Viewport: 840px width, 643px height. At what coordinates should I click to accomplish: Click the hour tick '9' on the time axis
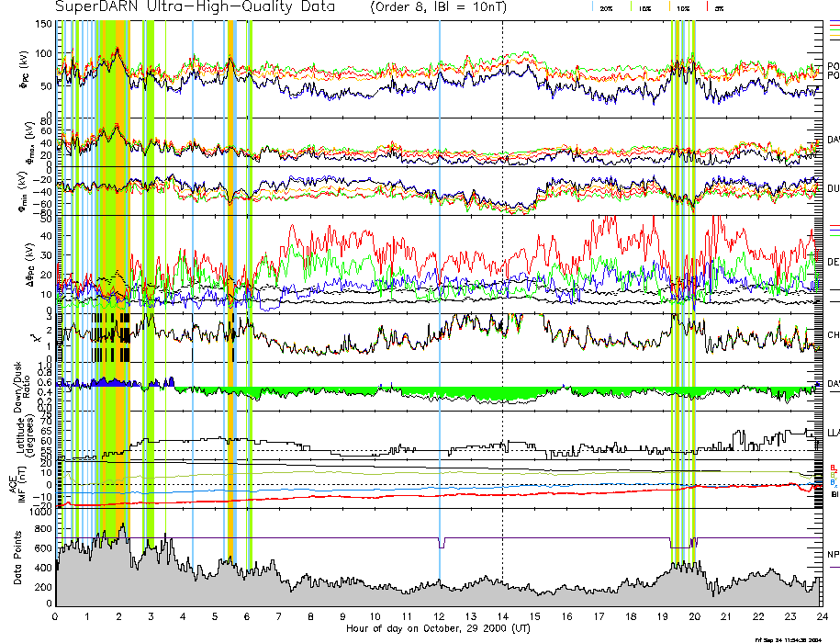[342, 616]
